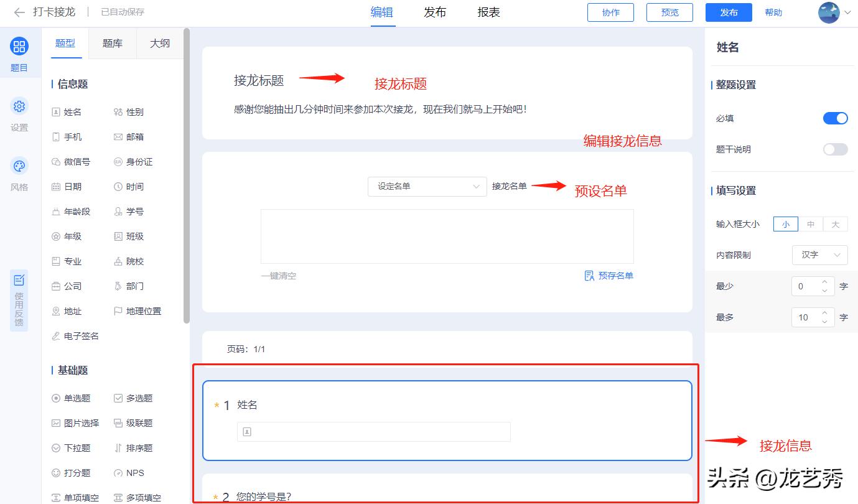Open the 设定名单 dropdown

pyautogui.click(x=427, y=186)
